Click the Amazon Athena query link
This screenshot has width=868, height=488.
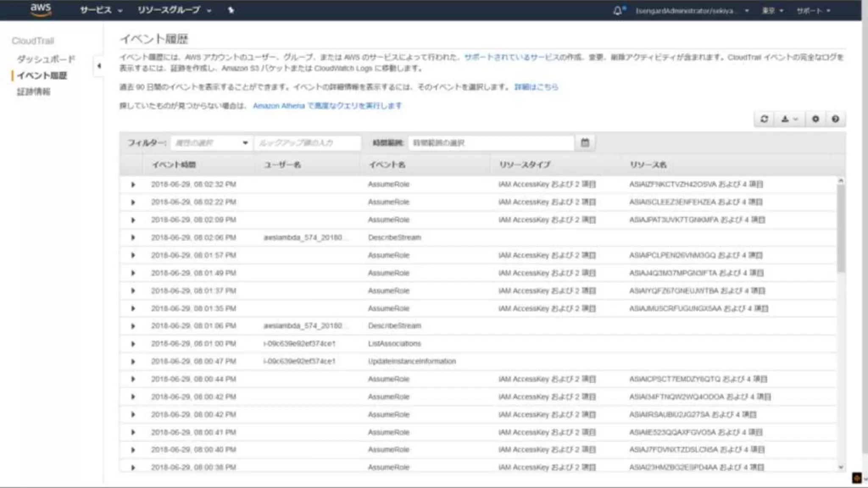point(327,105)
